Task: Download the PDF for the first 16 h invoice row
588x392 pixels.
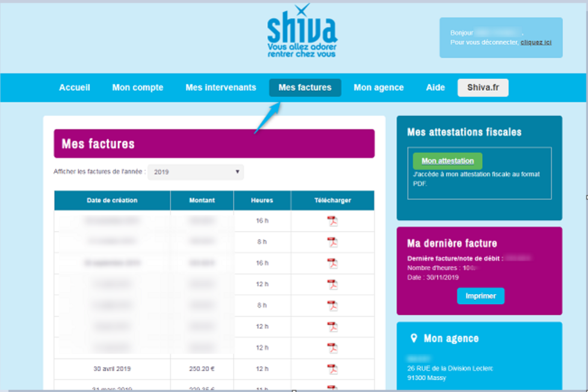Action: 332,221
